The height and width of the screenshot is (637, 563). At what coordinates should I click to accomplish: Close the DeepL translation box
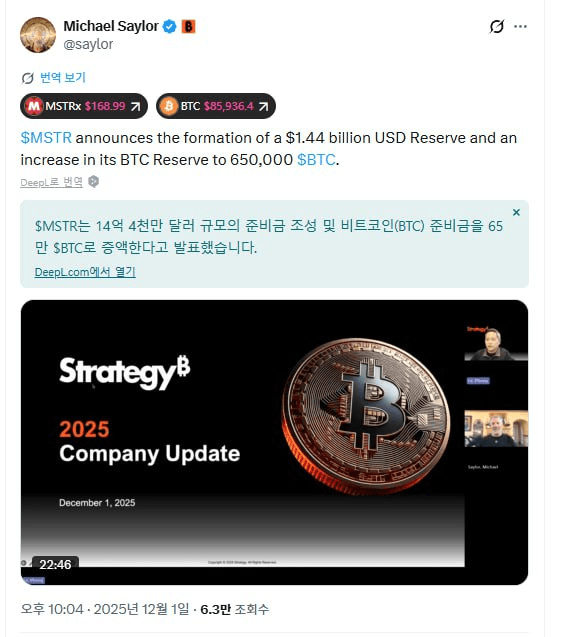516,212
